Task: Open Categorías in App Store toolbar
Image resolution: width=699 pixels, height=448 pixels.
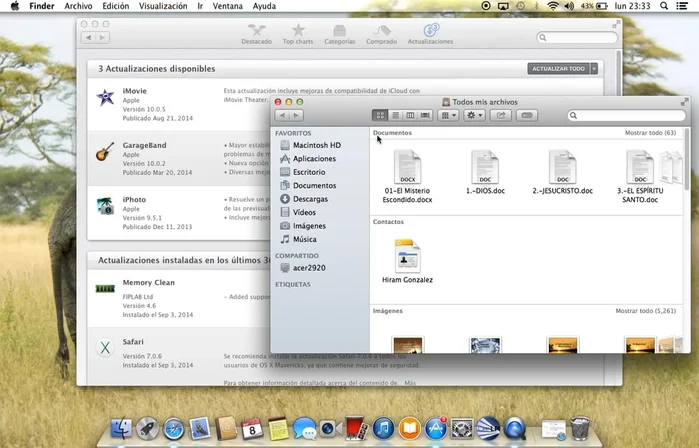Action: point(340,35)
